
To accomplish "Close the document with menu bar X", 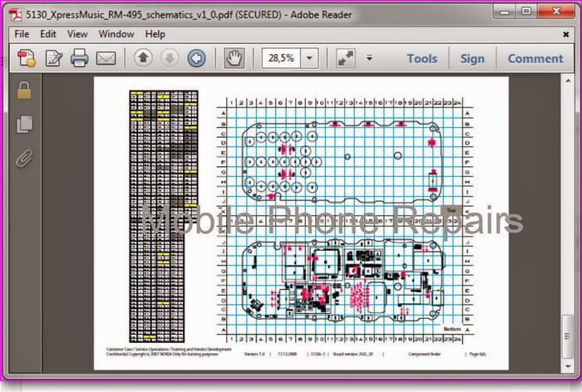I will coord(566,35).
